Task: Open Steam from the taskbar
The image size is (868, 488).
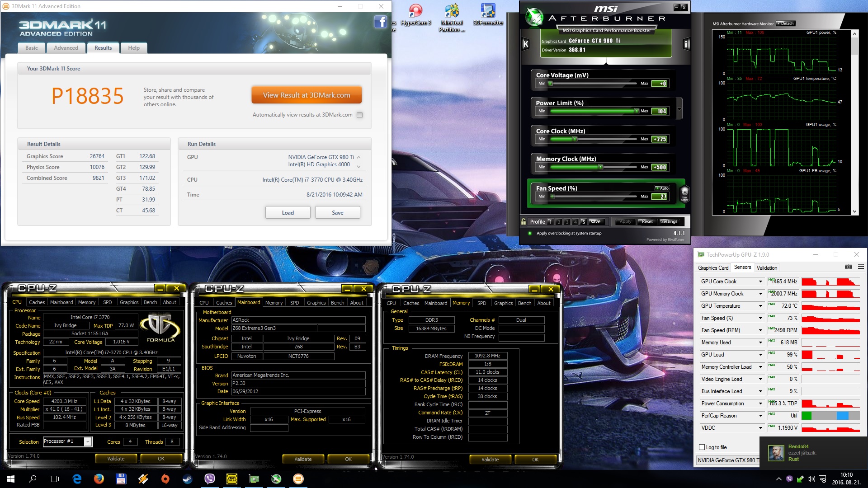Action: coord(187,479)
